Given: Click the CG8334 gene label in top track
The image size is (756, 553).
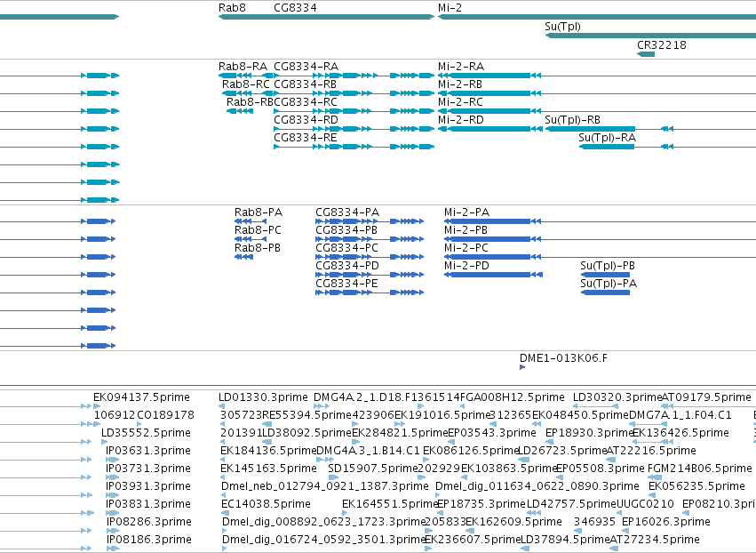Looking at the screenshot, I should tap(295, 8).
